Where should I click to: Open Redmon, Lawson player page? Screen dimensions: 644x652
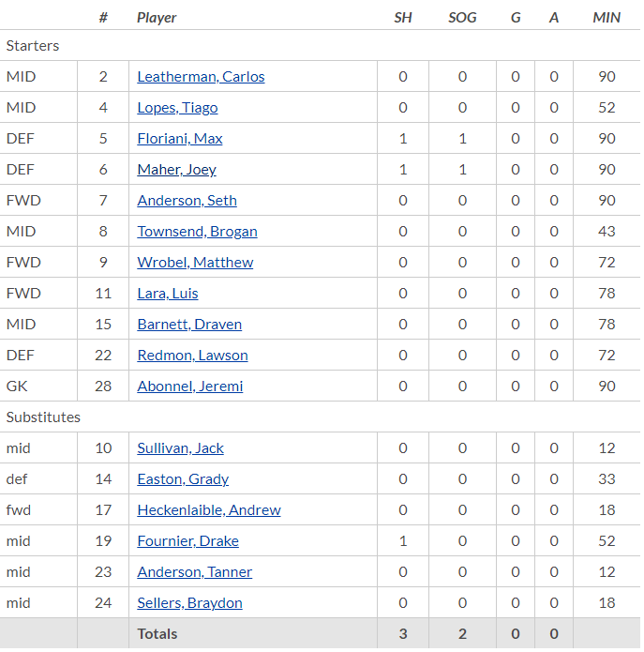click(192, 356)
